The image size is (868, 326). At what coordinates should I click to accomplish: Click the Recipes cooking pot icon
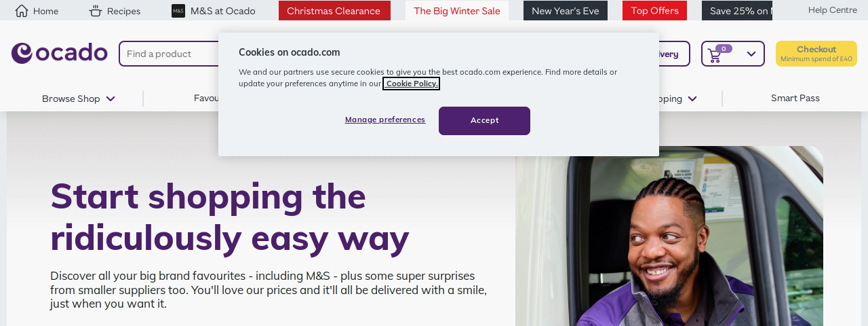pyautogui.click(x=96, y=11)
